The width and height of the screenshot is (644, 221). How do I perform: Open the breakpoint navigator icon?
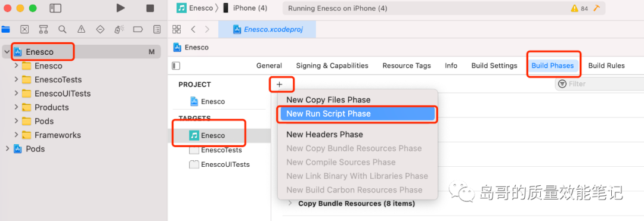pyautogui.click(x=138, y=29)
